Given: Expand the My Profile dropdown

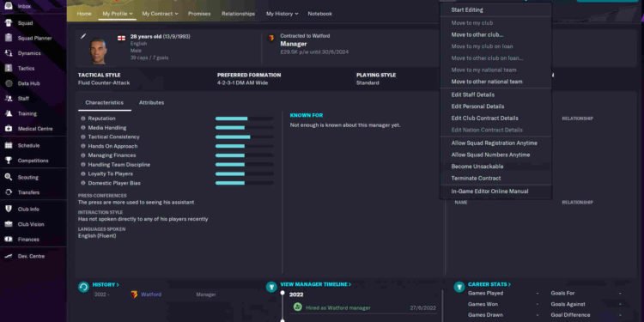Looking at the screenshot, I should tap(118, 14).
